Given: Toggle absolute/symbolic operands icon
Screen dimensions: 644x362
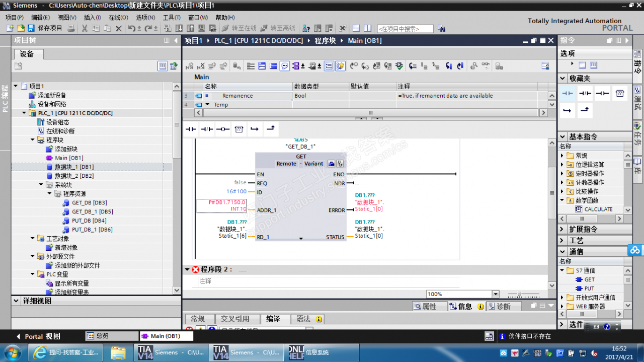Looking at the screenshot, I should click(296, 66).
